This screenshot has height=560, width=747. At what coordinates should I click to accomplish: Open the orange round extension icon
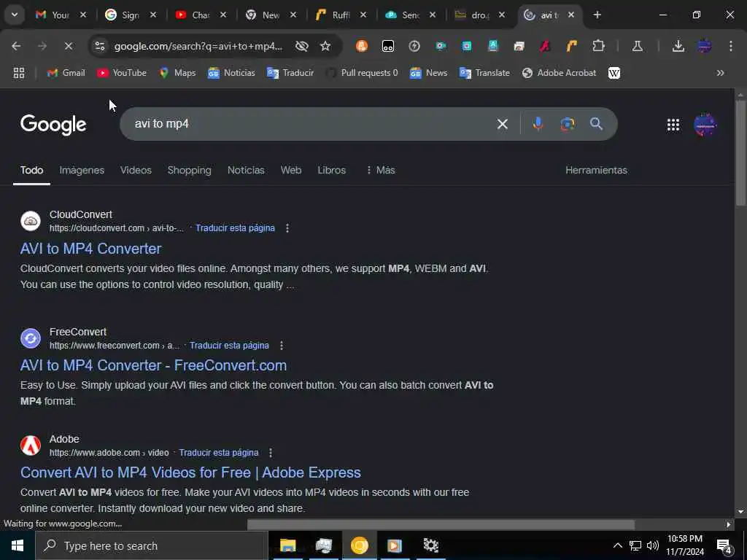[x=362, y=46]
